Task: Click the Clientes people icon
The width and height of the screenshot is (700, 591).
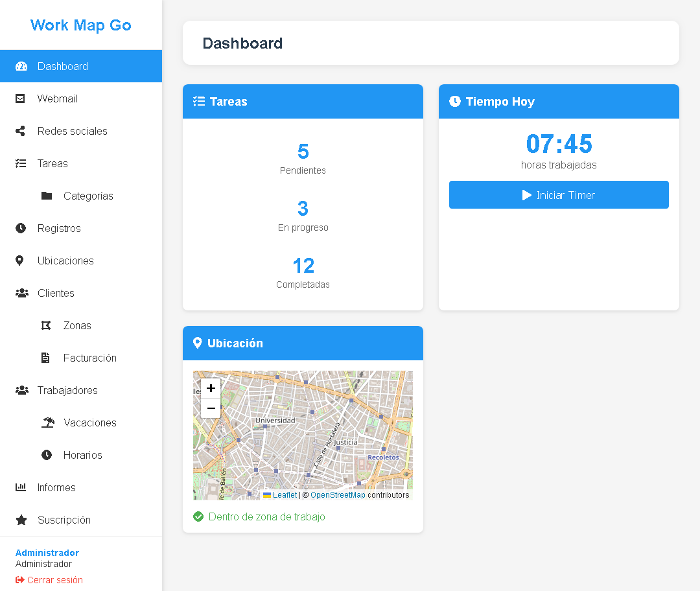Action: [21, 293]
